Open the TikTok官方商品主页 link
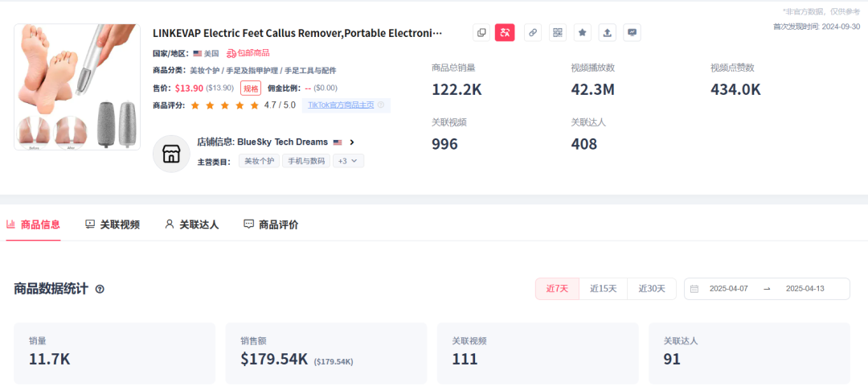This screenshot has width=868, height=387. point(342,105)
